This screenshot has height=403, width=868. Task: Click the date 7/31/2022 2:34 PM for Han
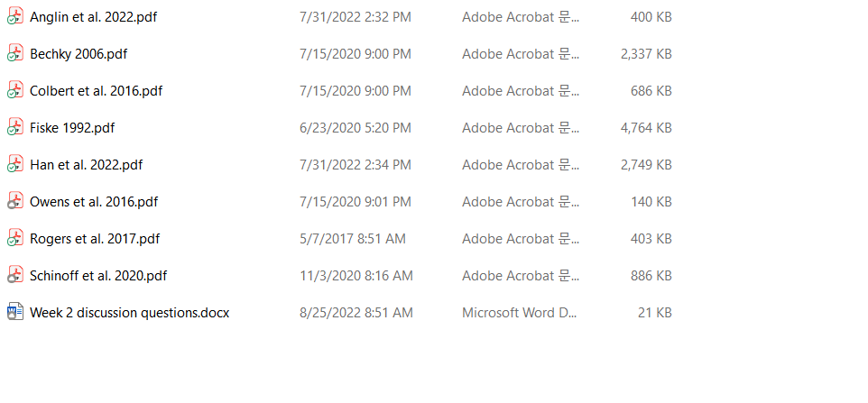click(356, 165)
